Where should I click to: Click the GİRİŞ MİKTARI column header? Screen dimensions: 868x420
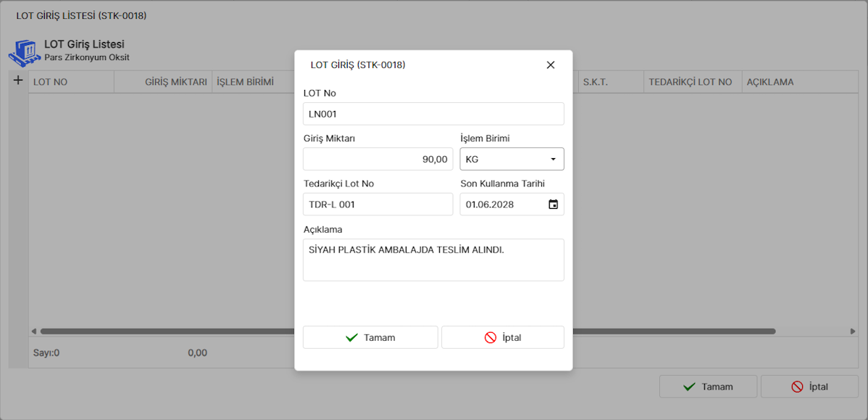(164, 82)
